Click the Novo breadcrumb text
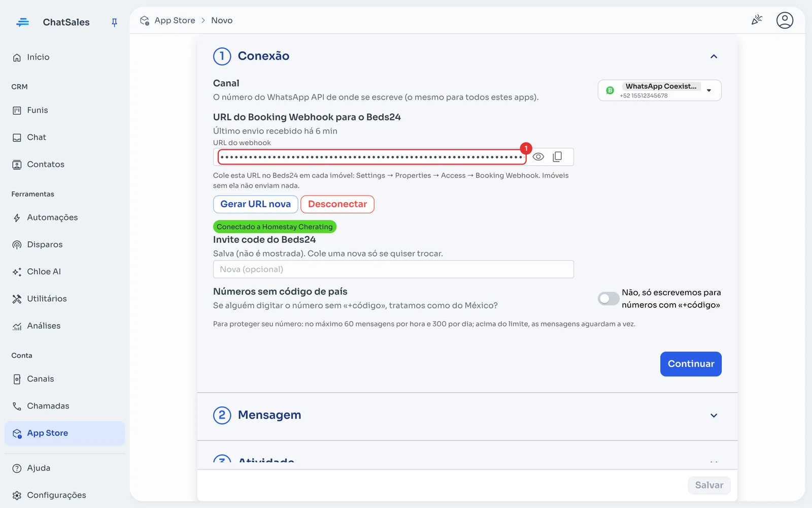 pyautogui.click(x=222, y=20)
